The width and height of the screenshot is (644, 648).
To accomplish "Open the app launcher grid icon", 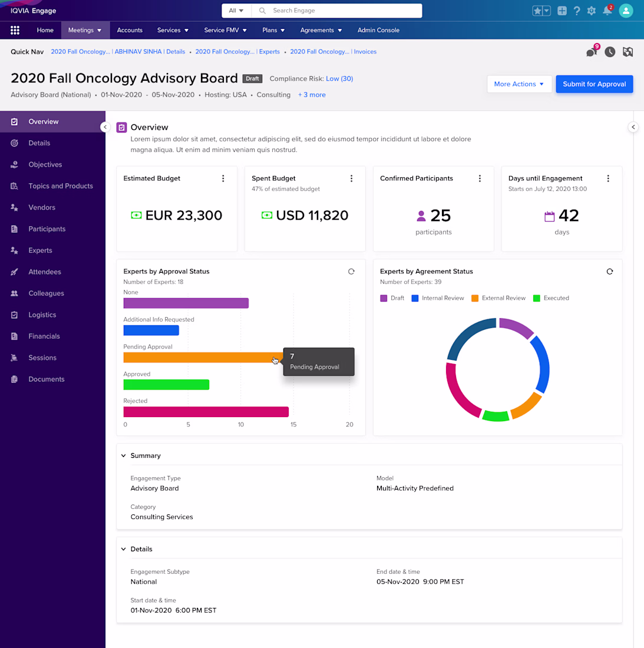I will coord(15,30).
